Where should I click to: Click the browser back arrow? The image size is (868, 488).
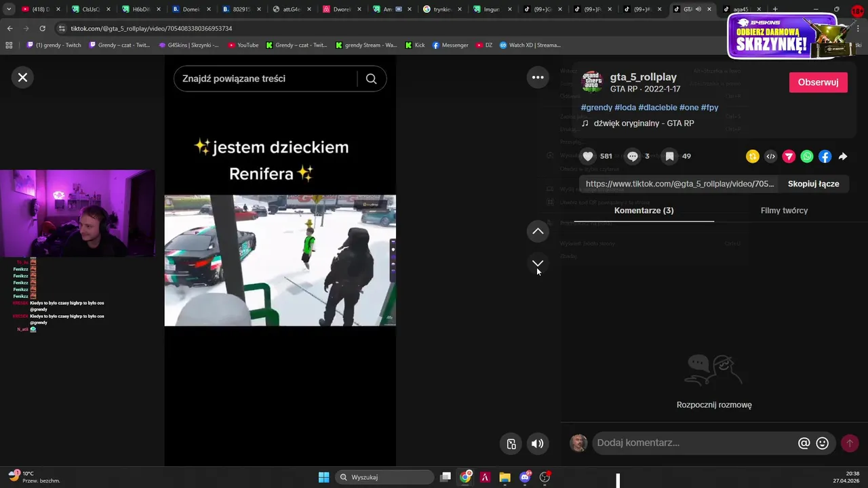pos(9,28)
